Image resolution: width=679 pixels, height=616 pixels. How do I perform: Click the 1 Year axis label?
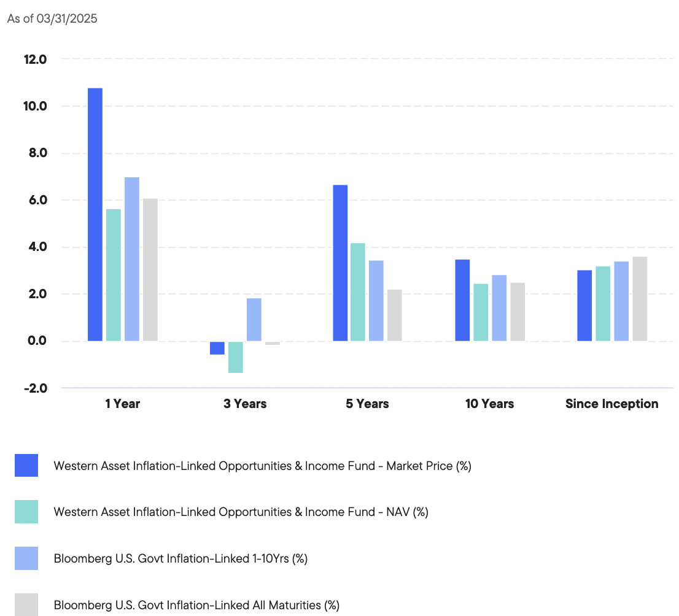[122, 404]
